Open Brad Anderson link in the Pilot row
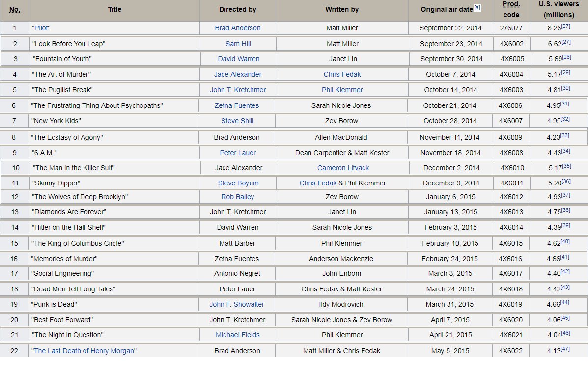Screen dimensions: 588x366 tap(238, 28)
